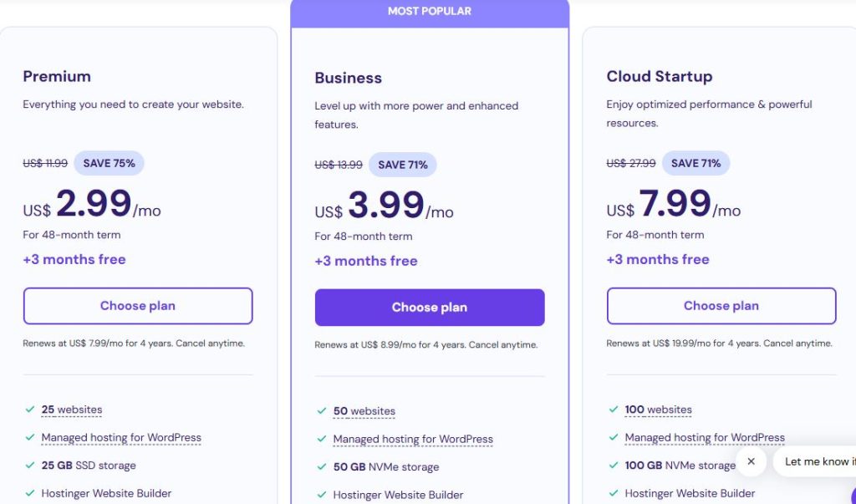
Task: Click the US$ 3.99/mo price
Action: 384,206
